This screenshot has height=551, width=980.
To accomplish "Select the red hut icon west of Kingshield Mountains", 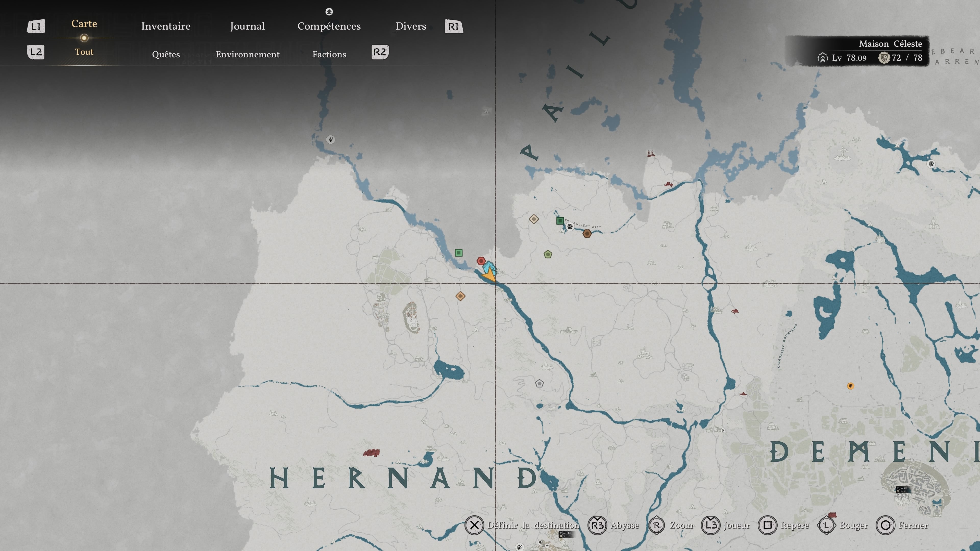I will 735,311.
